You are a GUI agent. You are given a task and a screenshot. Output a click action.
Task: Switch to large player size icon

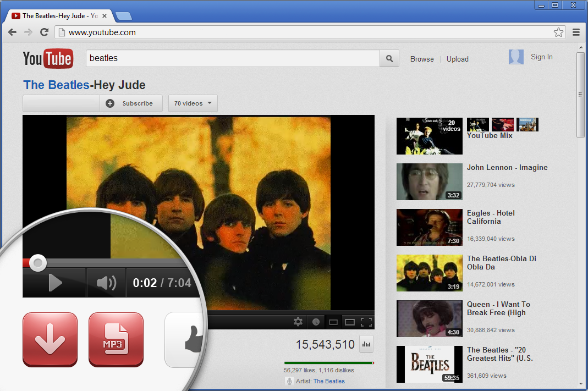pos(349,322)
